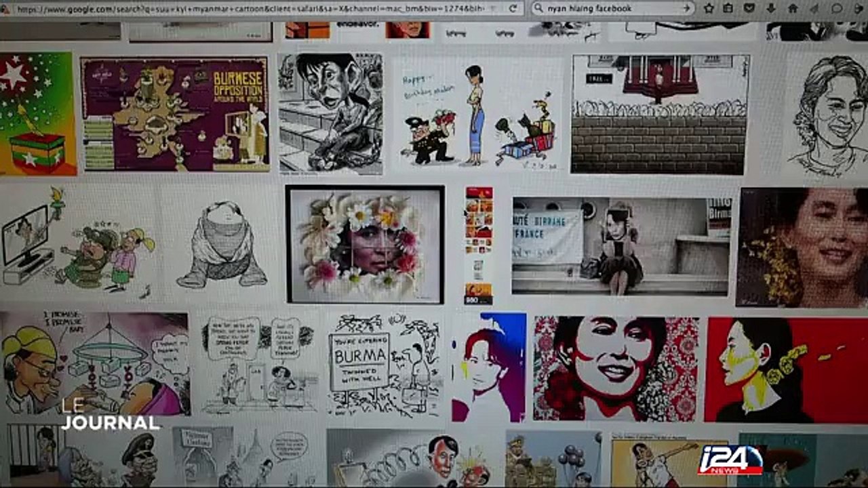Go to the browser home page
This screenshot has width=868, height=488.
pos(792,8)
